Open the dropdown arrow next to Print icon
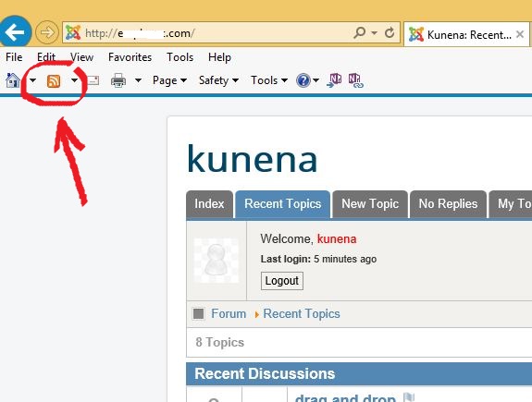The image size is (532, 402). (138, 80)
